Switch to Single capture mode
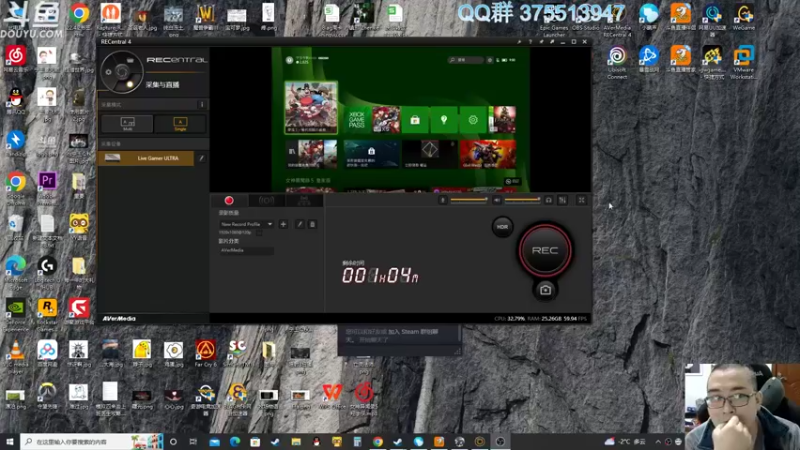Screen dimensions: 800x450 click(180, 123)
